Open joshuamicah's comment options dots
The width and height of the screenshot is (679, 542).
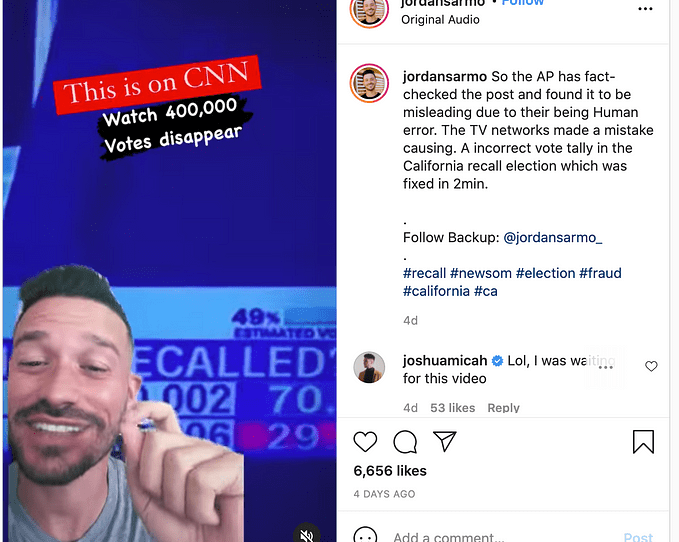[x=605, y=367]
